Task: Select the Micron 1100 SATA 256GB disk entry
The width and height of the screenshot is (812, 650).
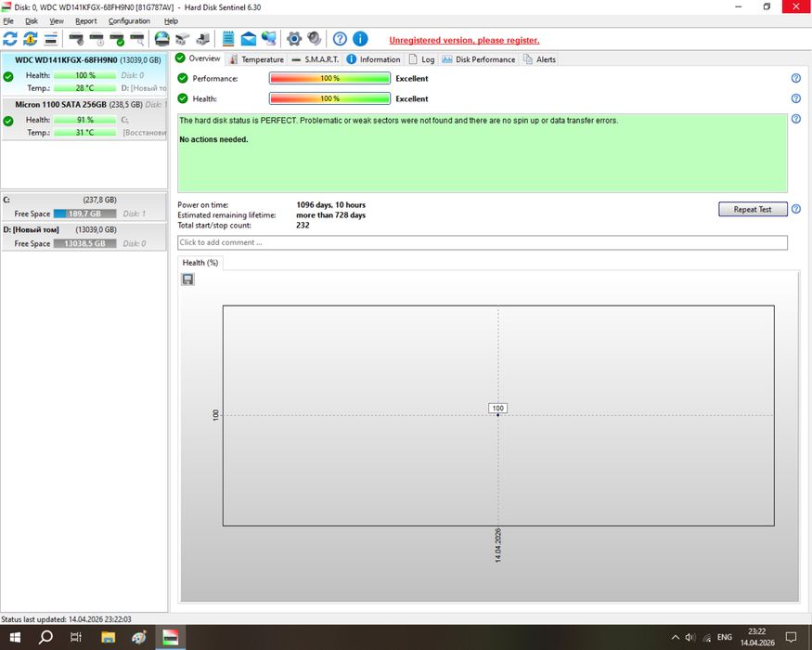Action: (84, 118)
